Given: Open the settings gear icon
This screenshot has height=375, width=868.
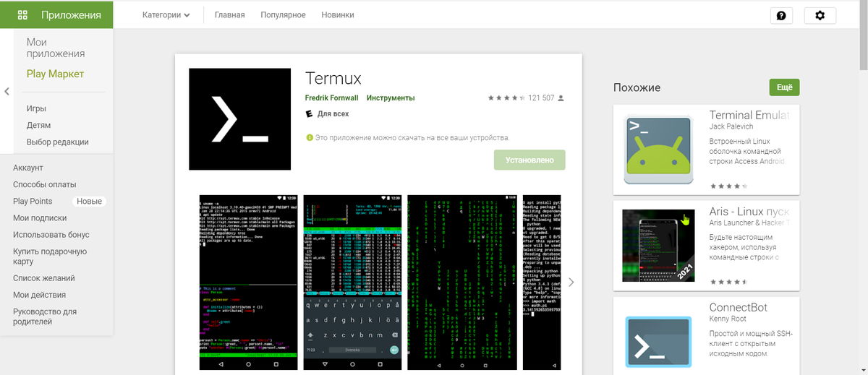Looking at the screenshot, I should pyautogui.click(x=820, y=15).
